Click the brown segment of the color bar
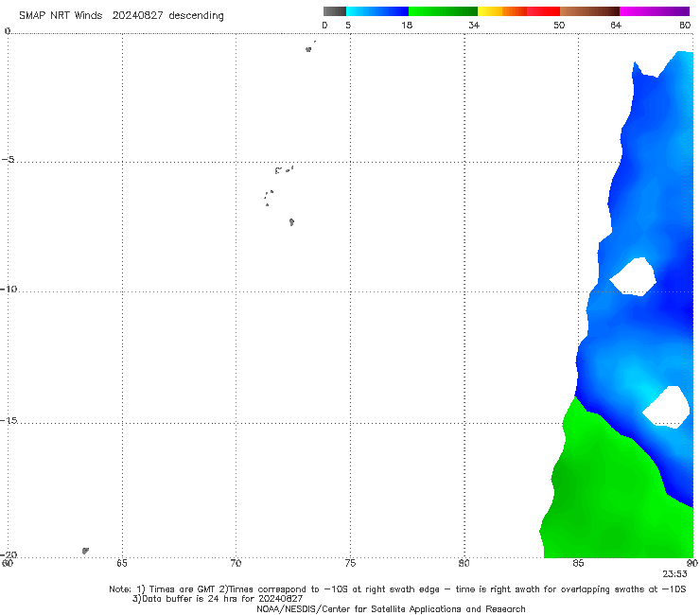 (x=589, y=11)
